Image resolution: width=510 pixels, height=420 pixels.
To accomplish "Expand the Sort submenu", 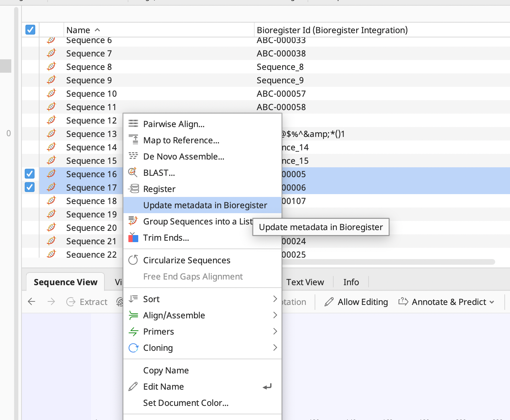I will [151, 299].
